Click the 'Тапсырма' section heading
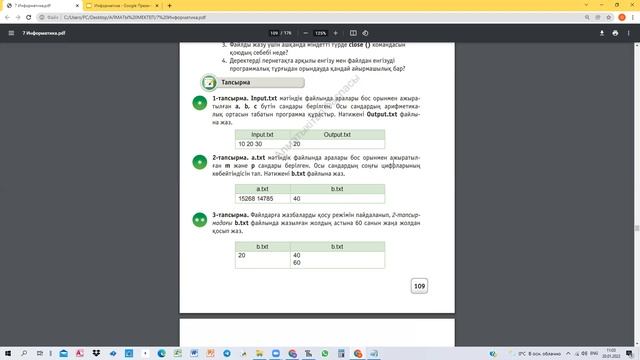Screen dimensions: 640x360 pos(236,82)
